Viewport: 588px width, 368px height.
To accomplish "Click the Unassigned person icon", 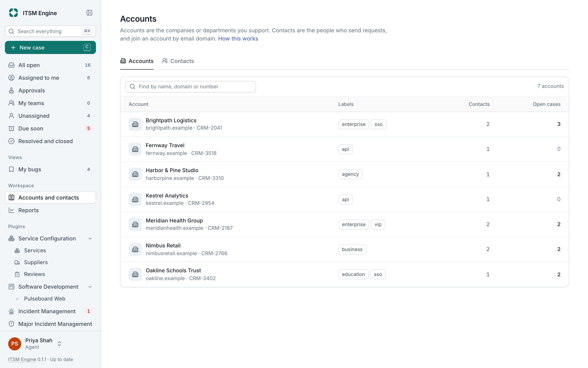I will pos(11,116).
